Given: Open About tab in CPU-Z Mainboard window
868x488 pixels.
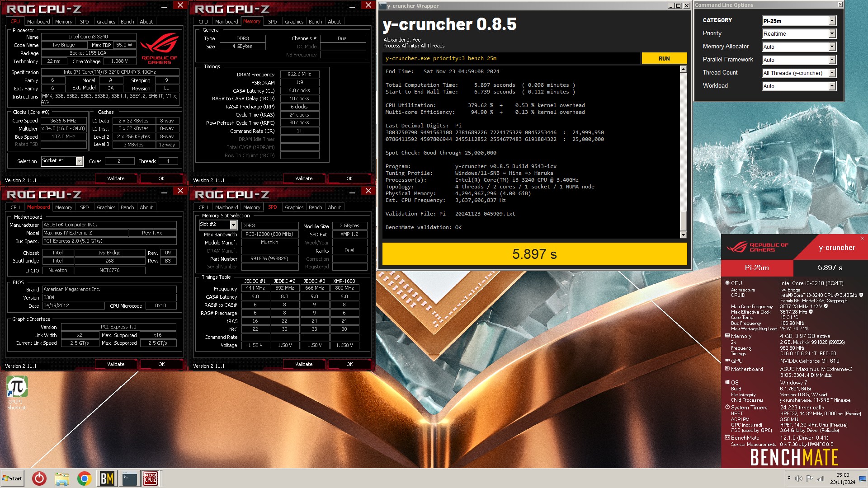Looking at the screenshot, I should click(146, 207).
